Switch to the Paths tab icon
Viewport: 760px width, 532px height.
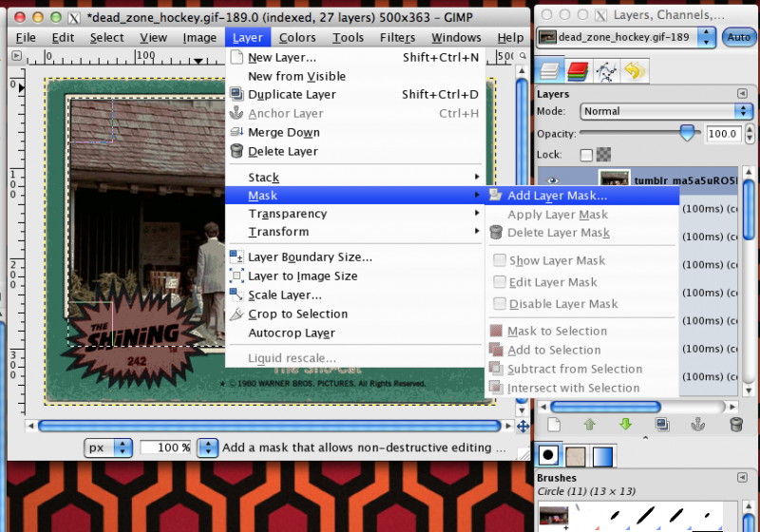(x=606, y=71)
